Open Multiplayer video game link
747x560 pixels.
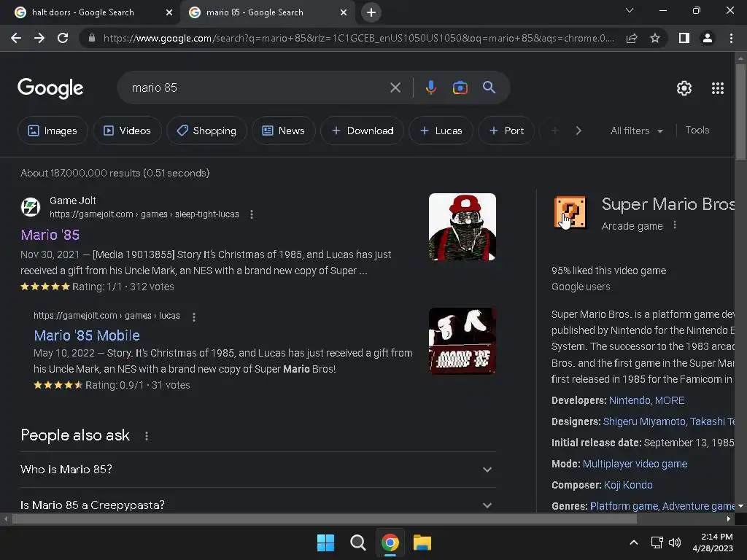coord(635,464)
